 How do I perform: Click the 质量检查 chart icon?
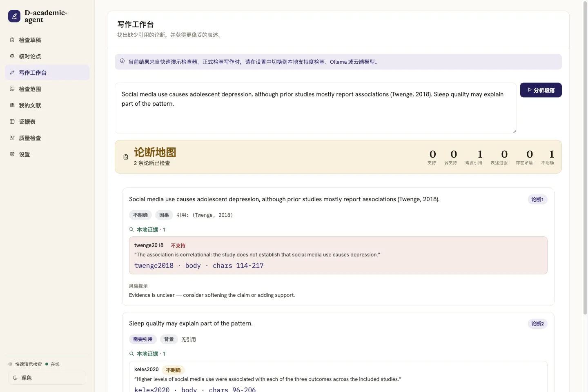coord(12,138)
